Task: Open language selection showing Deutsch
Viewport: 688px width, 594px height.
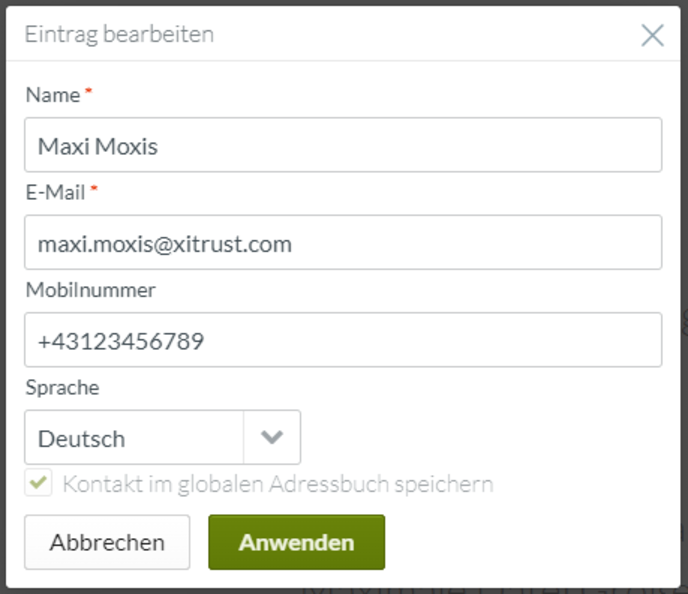Action: click(x=134, y=438)
